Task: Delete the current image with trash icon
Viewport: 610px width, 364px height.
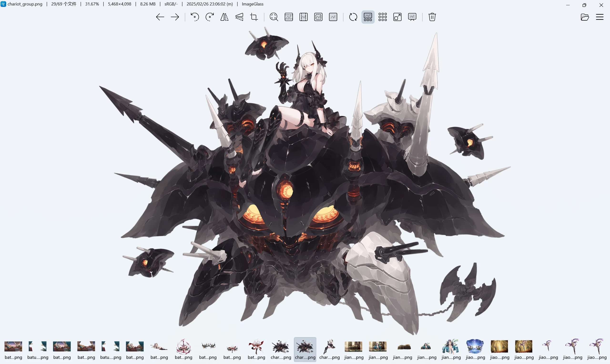Action: [432, 17]
